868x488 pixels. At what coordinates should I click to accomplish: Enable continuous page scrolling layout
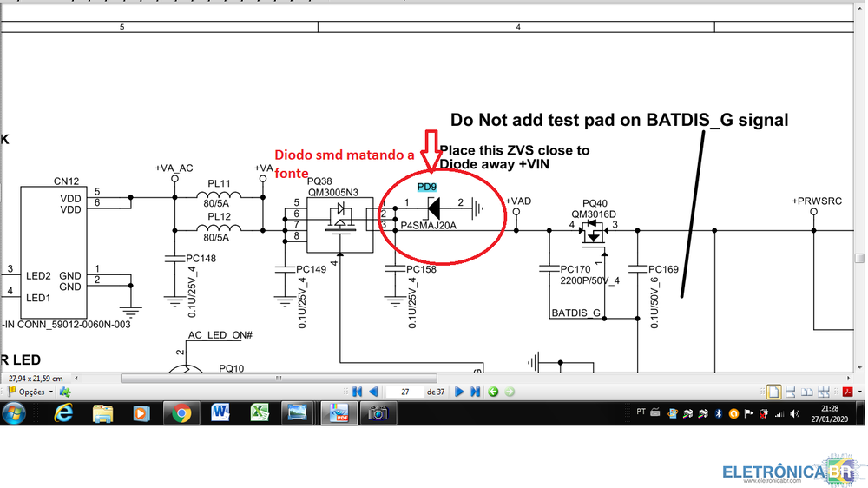(791, 392)
